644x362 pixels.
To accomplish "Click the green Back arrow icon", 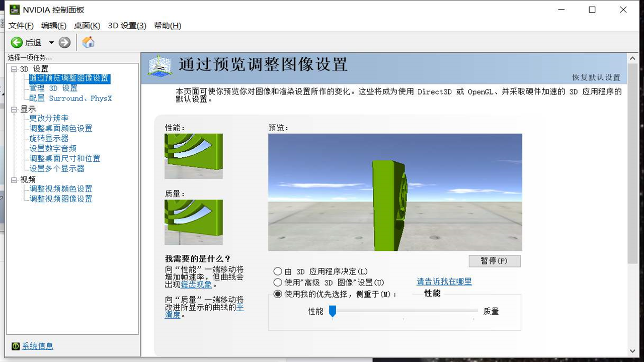I will (17, 43).
